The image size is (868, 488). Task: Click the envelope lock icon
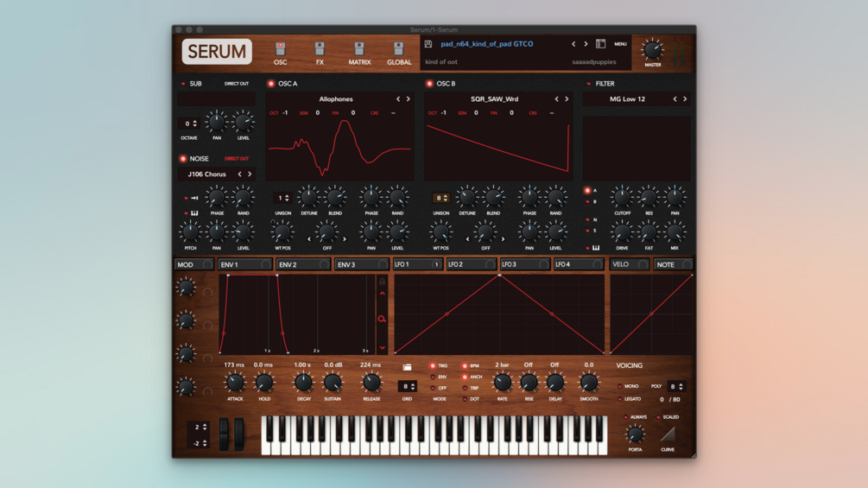[x=382, y=281]
